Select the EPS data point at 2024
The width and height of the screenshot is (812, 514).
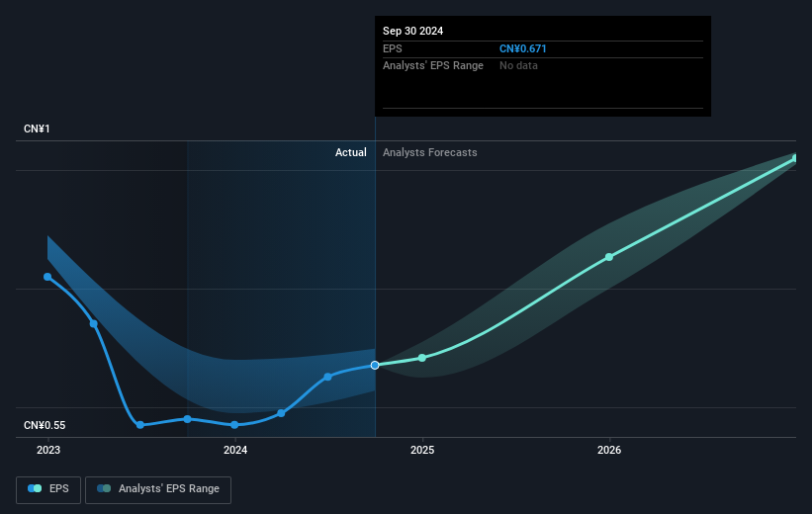234,425
